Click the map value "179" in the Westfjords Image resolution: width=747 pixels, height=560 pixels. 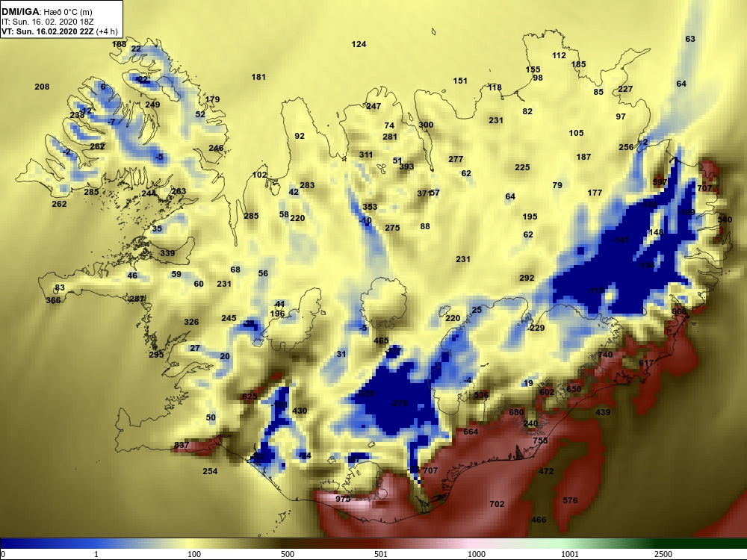[212, 99]
